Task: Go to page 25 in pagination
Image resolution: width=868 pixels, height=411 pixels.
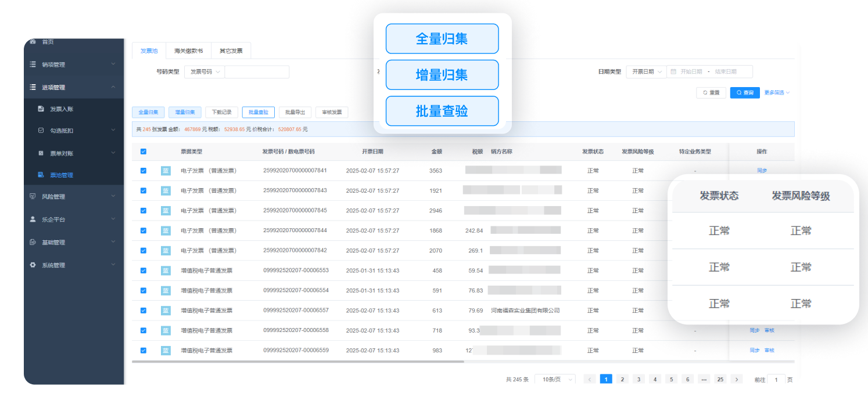Action: [720, 379]
